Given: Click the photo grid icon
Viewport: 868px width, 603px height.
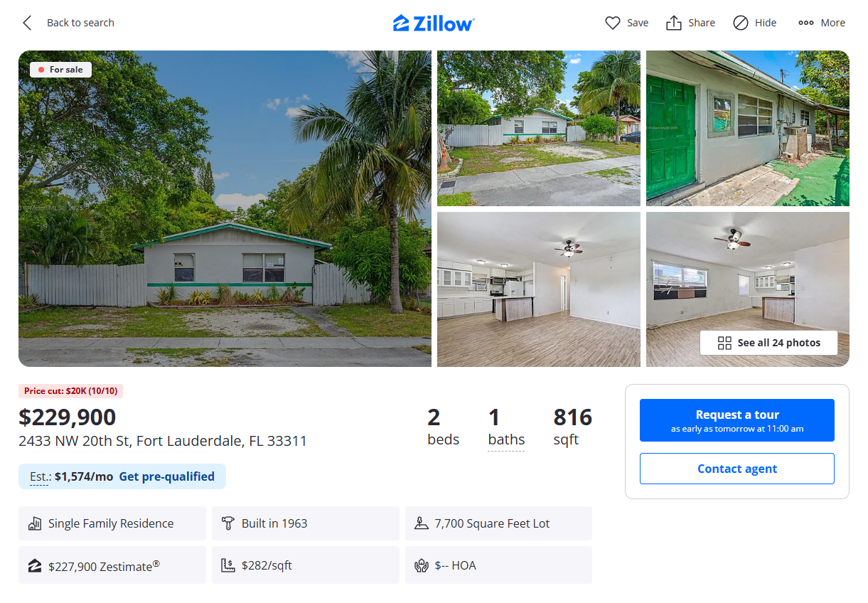Looking at the screenshot, I should [724, 343].
